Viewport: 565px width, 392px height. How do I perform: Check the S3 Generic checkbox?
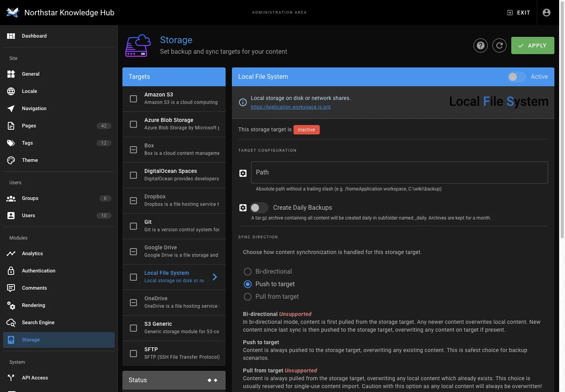(133, 328)
